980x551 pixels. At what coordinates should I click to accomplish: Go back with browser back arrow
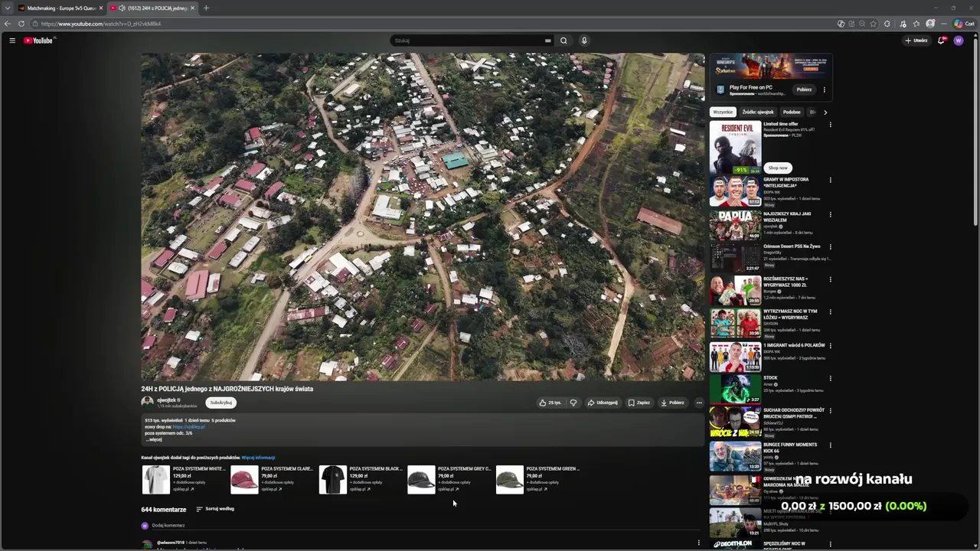pos(8,24)
